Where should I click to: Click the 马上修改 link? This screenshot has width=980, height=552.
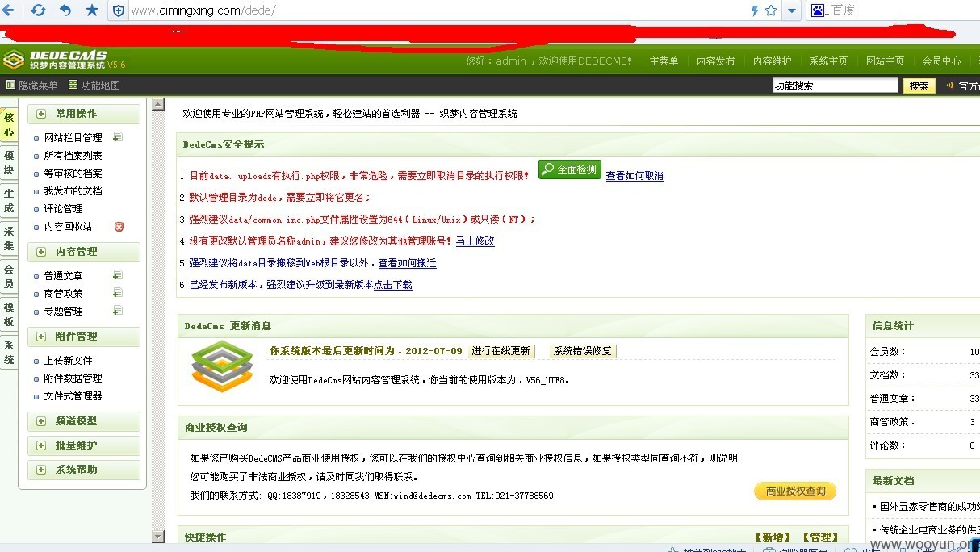pos(475,241)
